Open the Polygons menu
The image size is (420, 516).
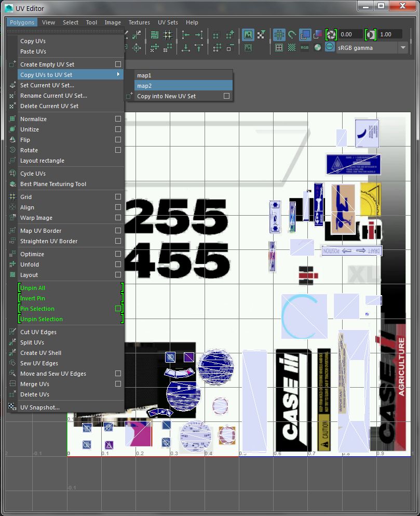click(x=22, y=22)
